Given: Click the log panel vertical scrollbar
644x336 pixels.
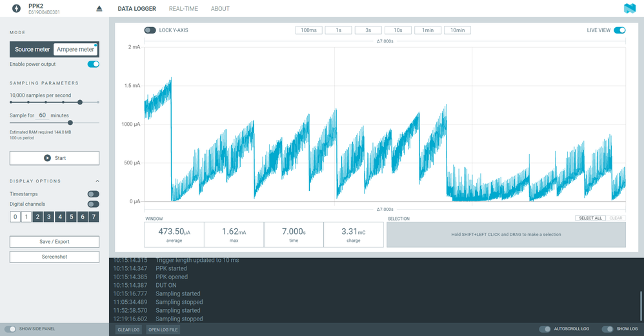Looking at the screenshot, I should [641, 306].
